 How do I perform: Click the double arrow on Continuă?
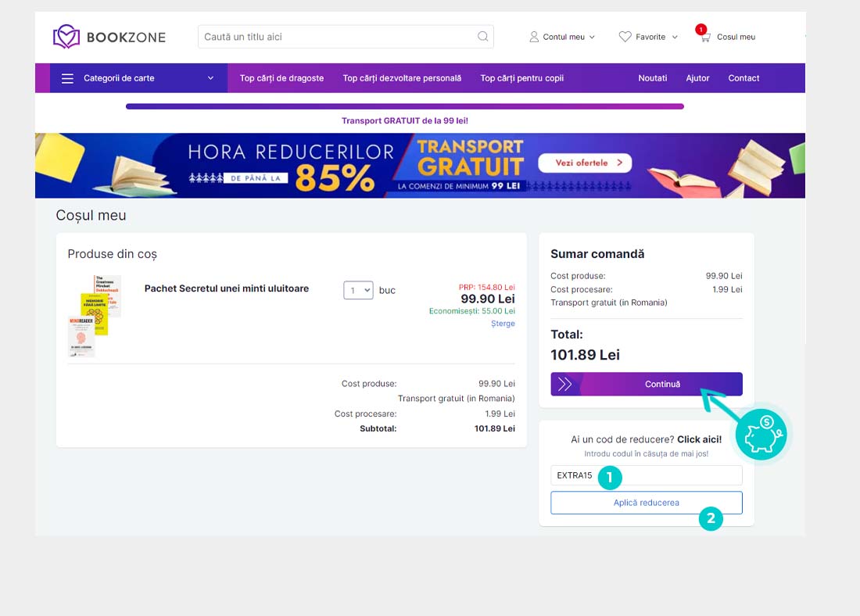coord(565,384)
